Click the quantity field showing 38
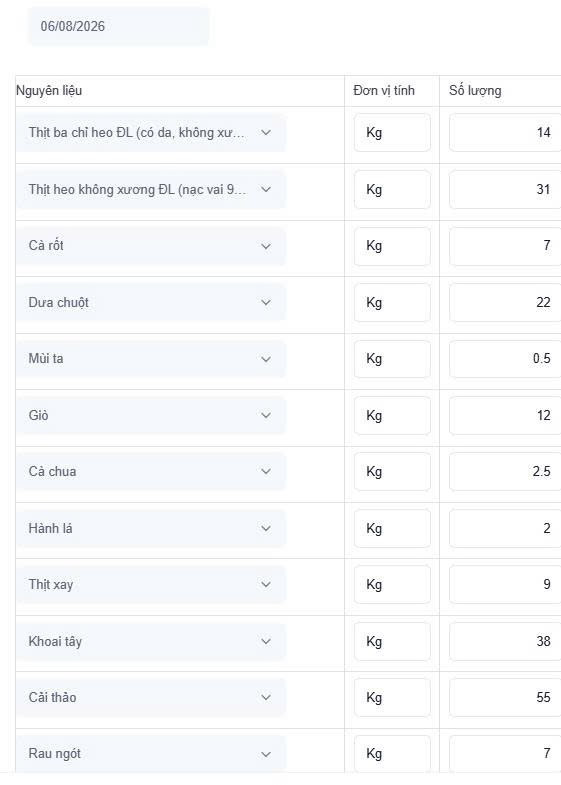 pyautogui.click(x=505, y=641)
